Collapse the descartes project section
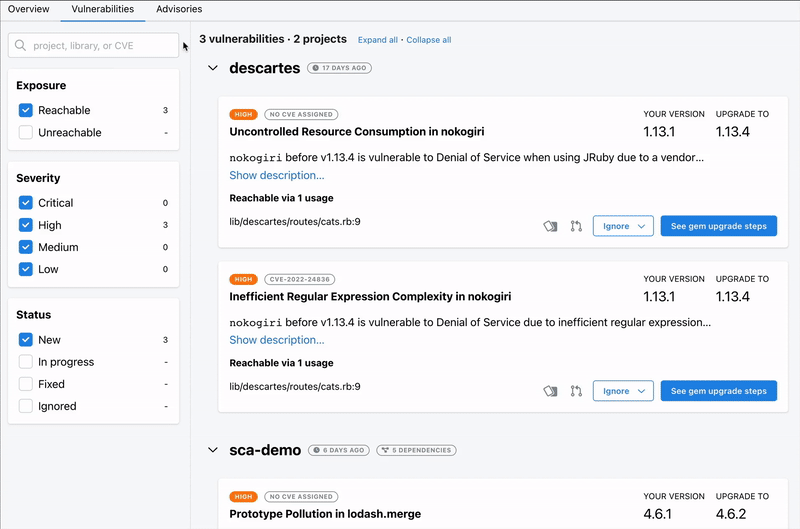 coord(213,68)
